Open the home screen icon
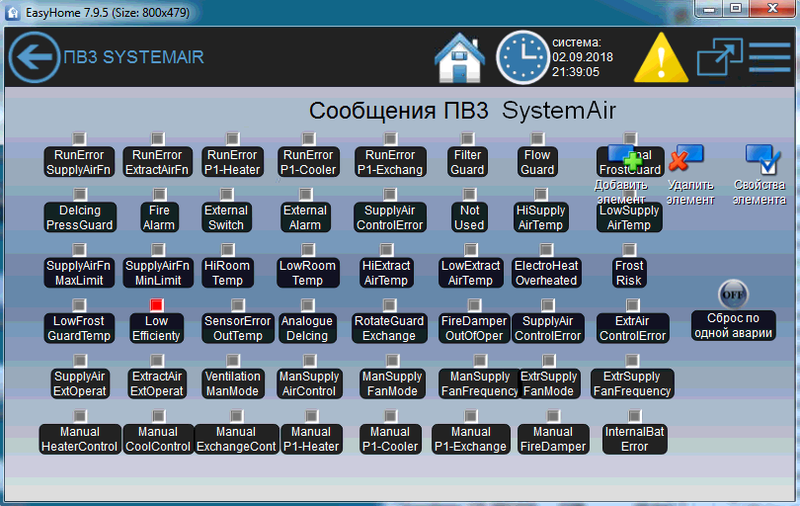The height and width of the screenshot is (506, 800). click(460, 58)
